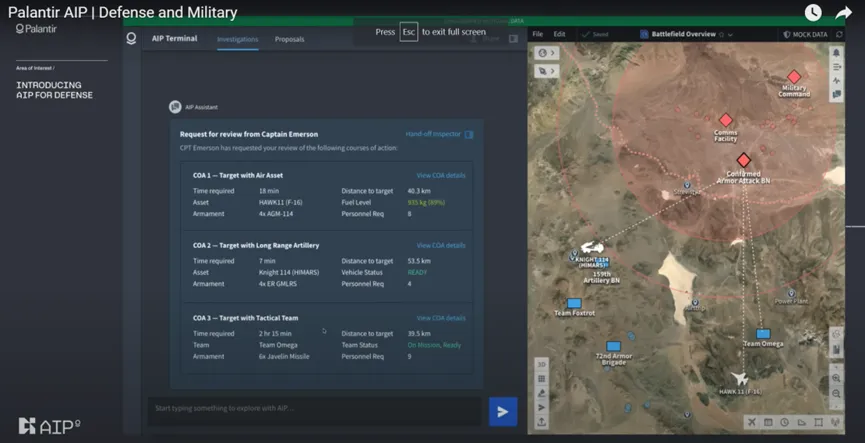865x443 pixels.
Task: Zoom out on the battlefield map
Action: 836,394
